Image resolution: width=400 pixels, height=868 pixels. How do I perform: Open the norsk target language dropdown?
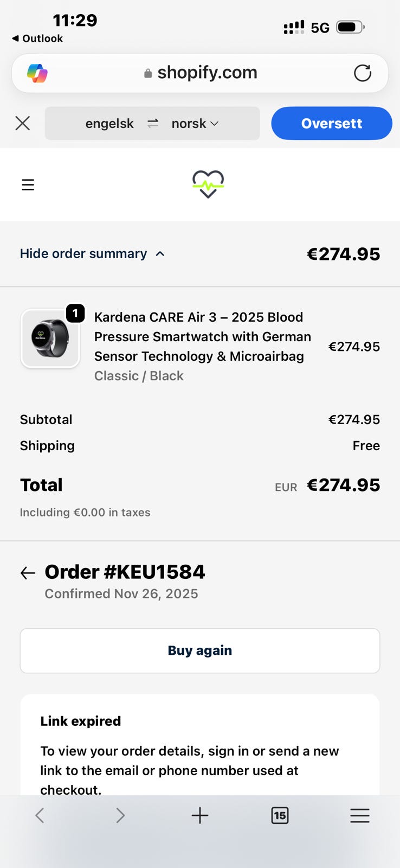coord(195,124)
